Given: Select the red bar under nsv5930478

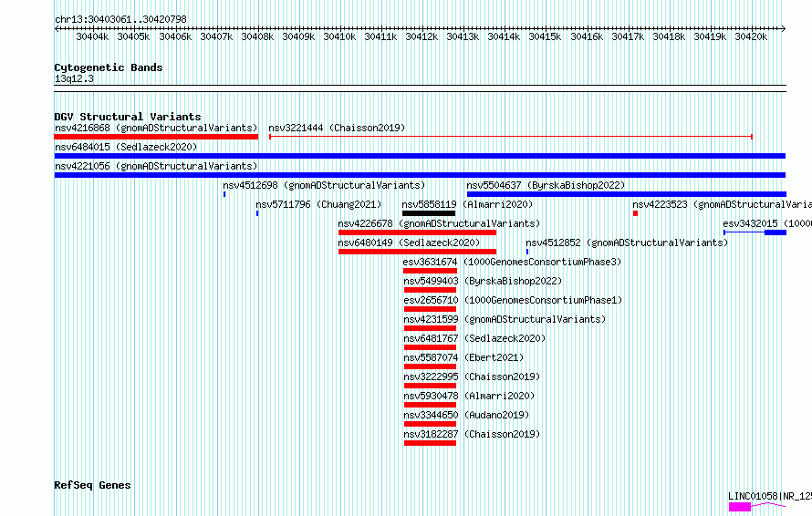Looking at the screenshot, I should (x=430, y=405).
